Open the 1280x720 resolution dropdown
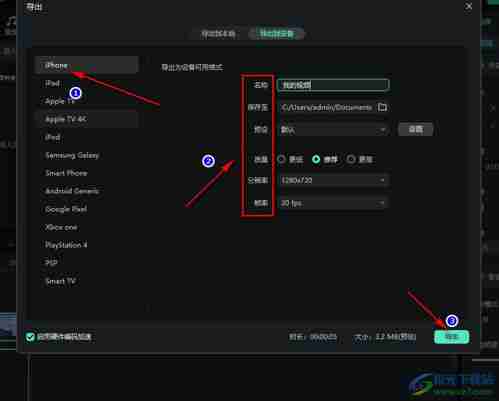The image size is (499, 401). click(333, 180)
